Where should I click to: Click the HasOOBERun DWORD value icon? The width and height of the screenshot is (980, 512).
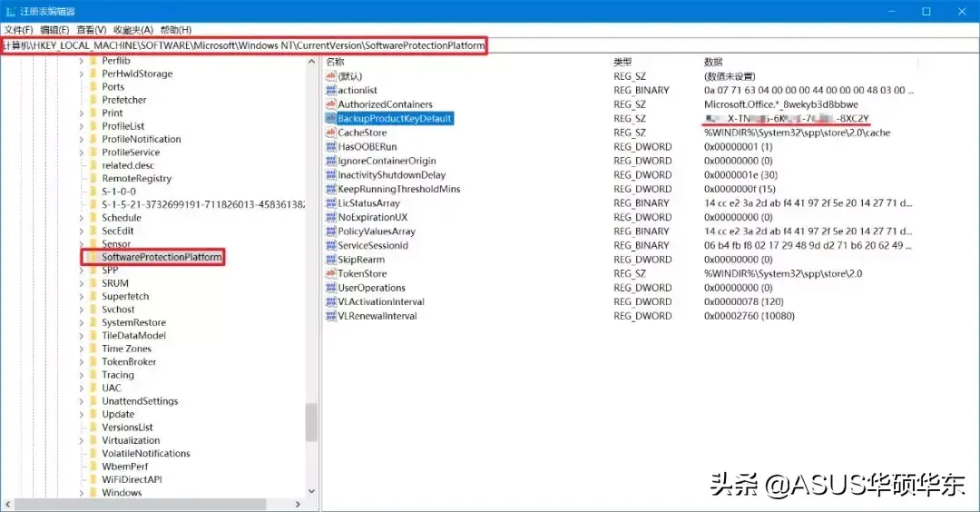pos(330,146)
